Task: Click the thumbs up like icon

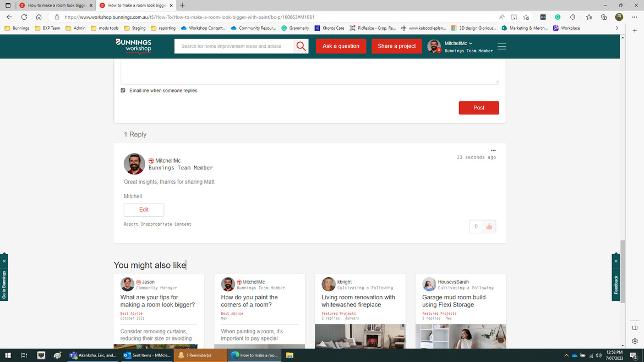Action: tap(489, 227)
